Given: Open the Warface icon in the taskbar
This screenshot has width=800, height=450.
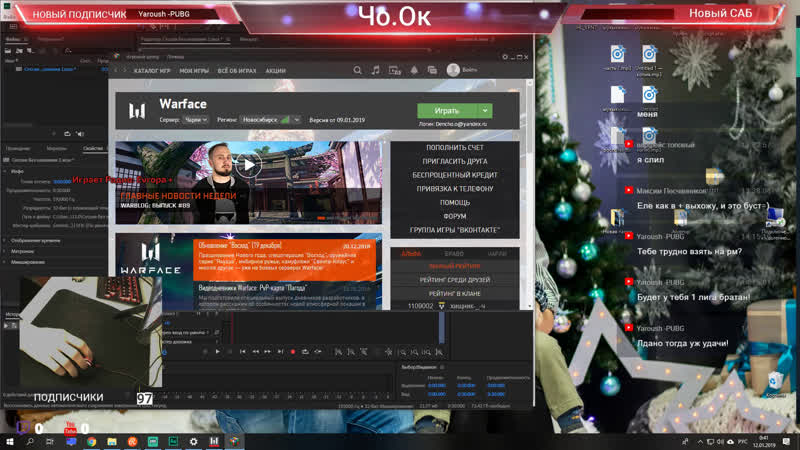Looking at the screenshot, I should [214, 441].
